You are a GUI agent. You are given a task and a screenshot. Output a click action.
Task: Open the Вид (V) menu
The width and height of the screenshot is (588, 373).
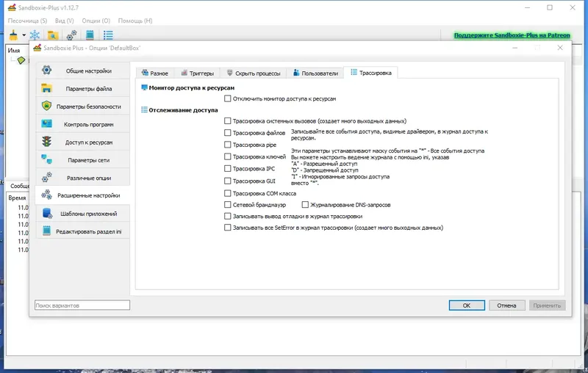[x=64, y=21]
